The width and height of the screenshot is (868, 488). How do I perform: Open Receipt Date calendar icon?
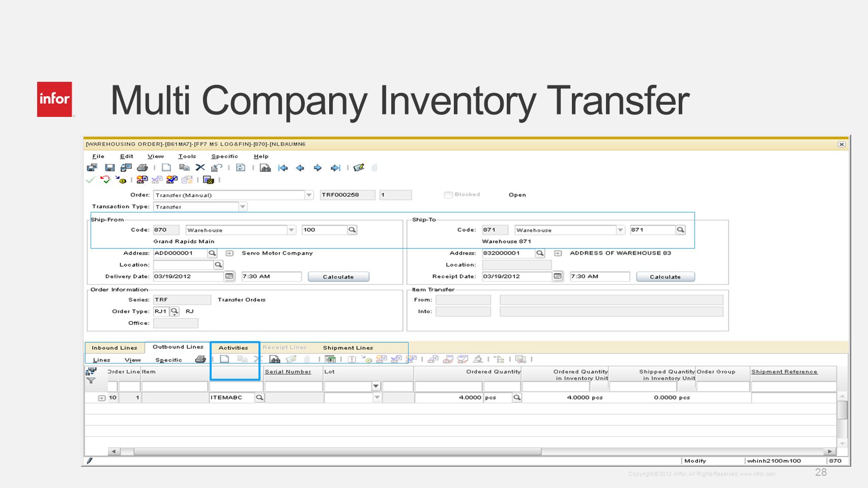558,276
